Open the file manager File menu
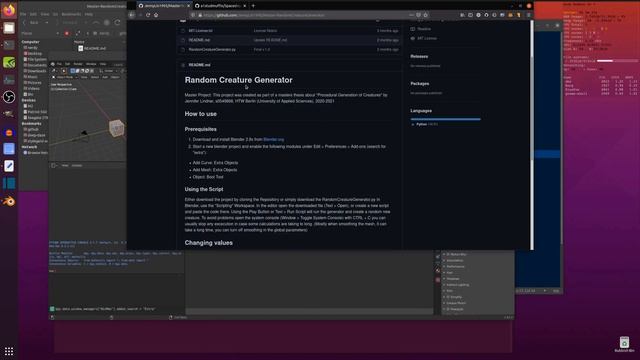This screenshot has height=360, width=640. tap(23, 14)
